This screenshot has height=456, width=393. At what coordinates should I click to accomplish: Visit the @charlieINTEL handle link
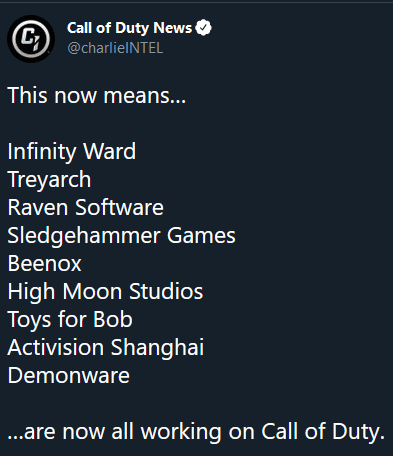click(115, 48)
